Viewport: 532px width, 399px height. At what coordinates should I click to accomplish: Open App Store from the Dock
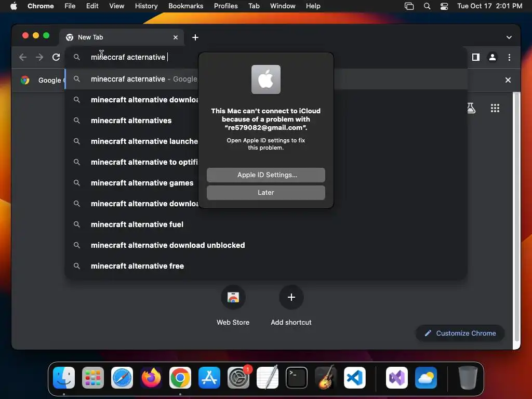click(209, 378)
